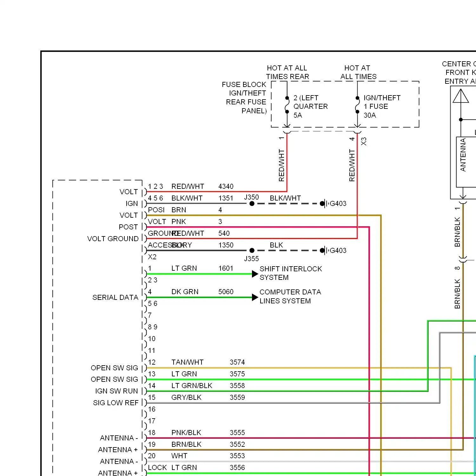Image resolution: width=476 pixels, height=476 pixels.
Task: Select the WHT wire color label
Action: pyautogui.click(x=179, y=456)
